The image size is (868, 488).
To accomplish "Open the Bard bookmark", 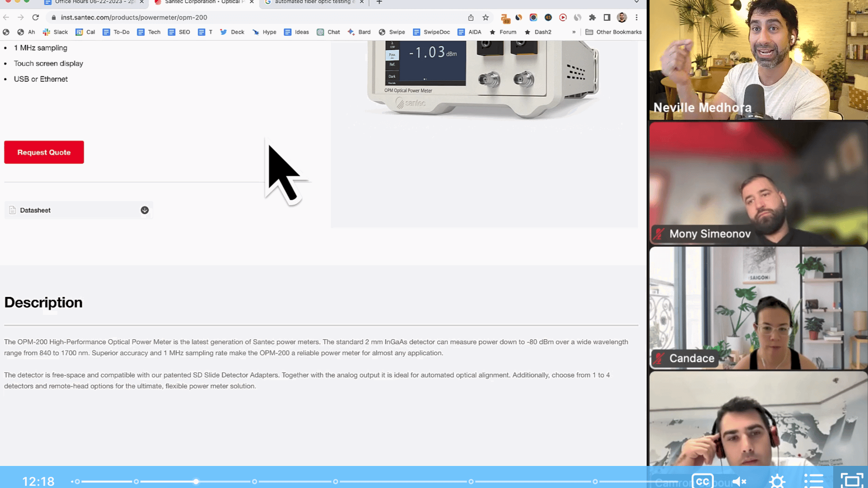I will coord(359,32).
